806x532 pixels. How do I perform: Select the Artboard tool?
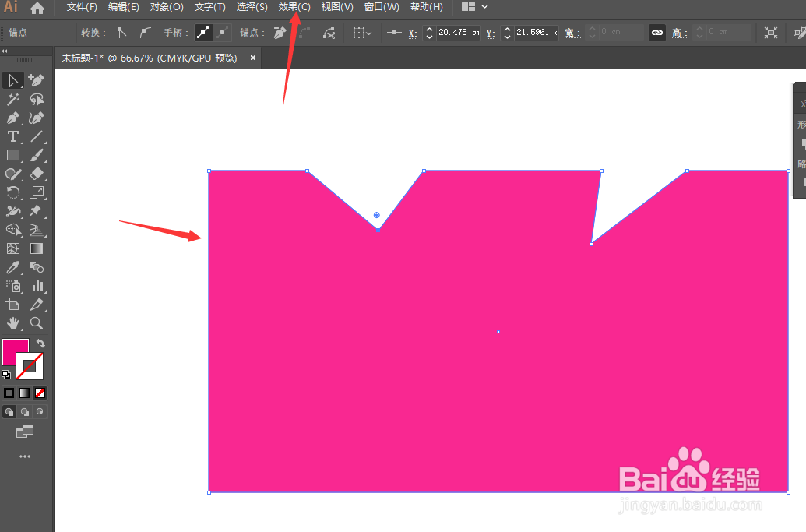[13, 305]
